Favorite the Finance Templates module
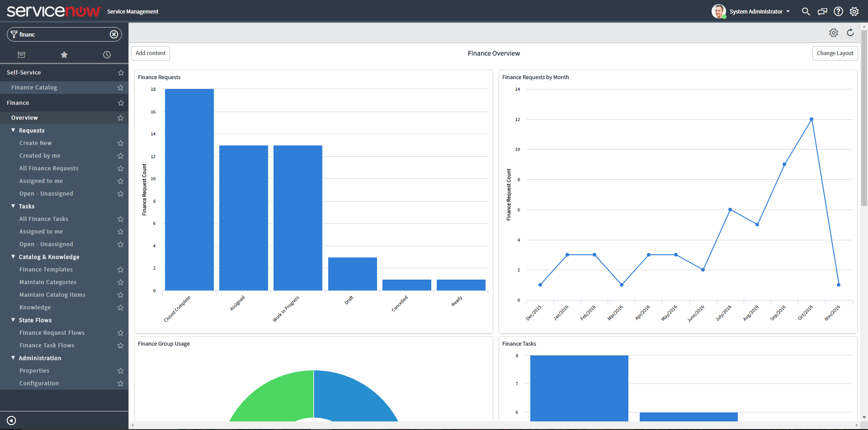 tap(120, 270)
